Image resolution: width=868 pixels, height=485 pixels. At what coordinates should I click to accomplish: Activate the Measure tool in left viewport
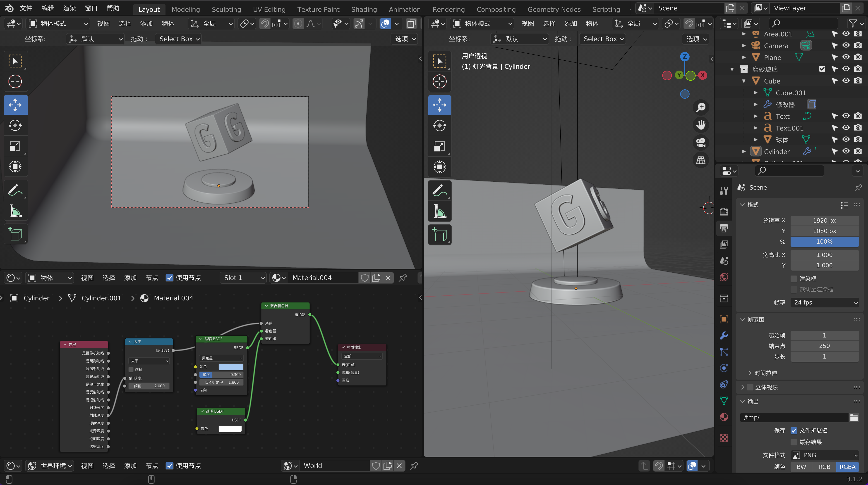15,211
